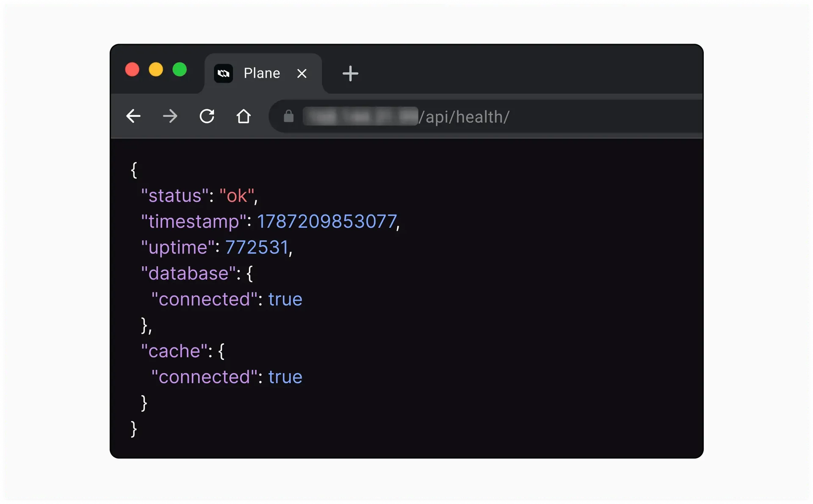The image size is (813, 504).
Task: Click "connected" key under cache
Action: (x=204, y=377)
